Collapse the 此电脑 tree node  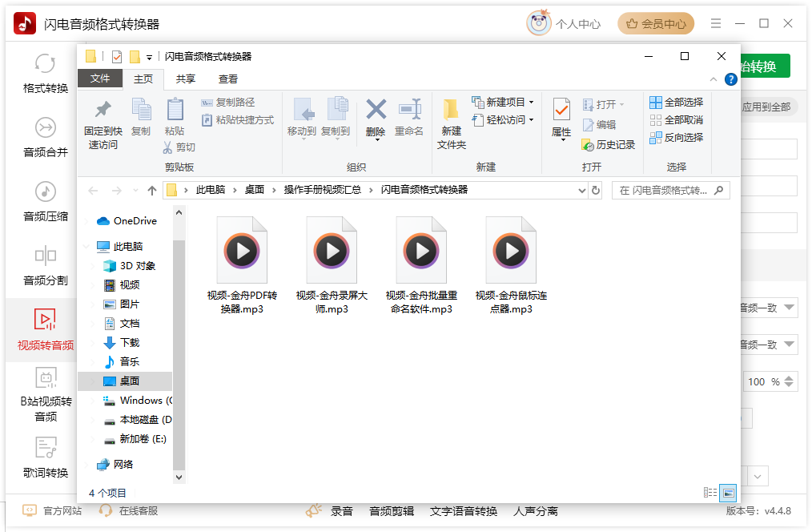tap(86, 247)
